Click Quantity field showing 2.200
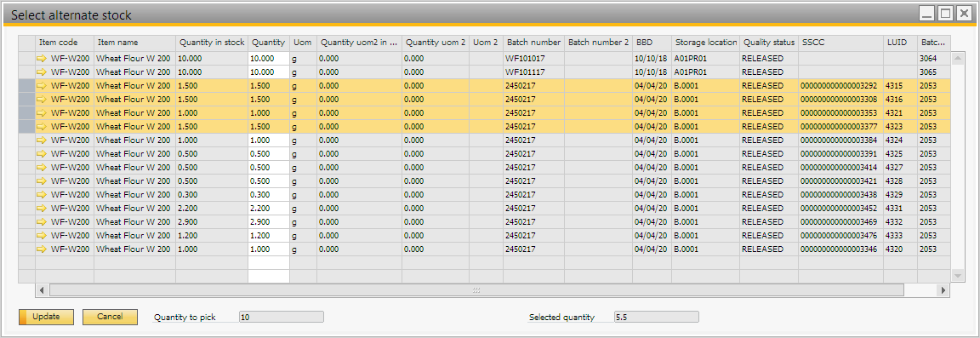Screen dimensions: 980x338 pyautogui.click(x=269, y=209)
